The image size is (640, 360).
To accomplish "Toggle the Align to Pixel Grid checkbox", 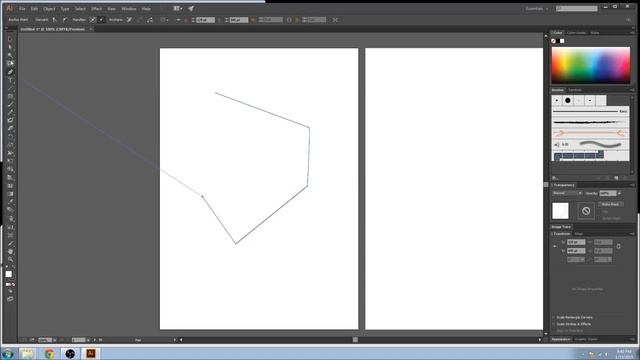I will click(554, 331).
